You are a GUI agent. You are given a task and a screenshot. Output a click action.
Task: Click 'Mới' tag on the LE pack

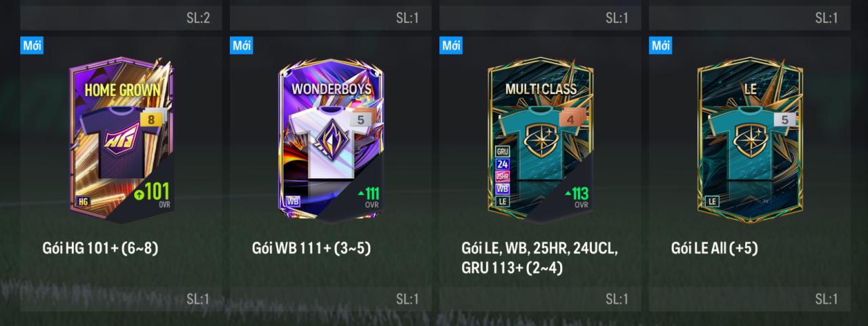pos(661,45)
